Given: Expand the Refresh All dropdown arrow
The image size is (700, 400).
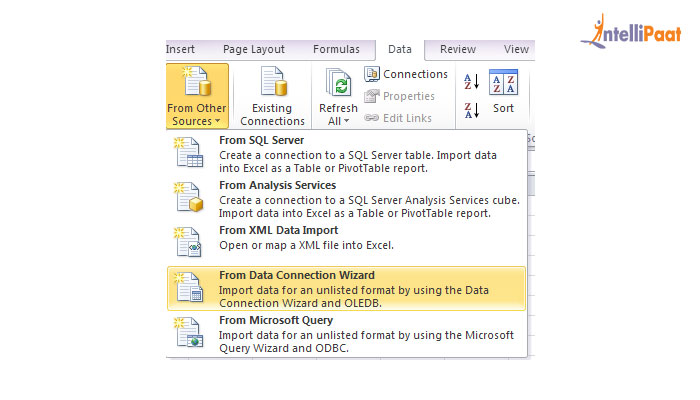Looking at the screenshot, I should 346,121.
